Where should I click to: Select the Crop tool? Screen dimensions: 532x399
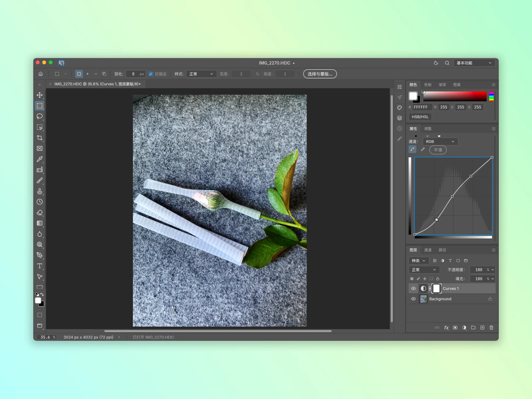[40, 138]
